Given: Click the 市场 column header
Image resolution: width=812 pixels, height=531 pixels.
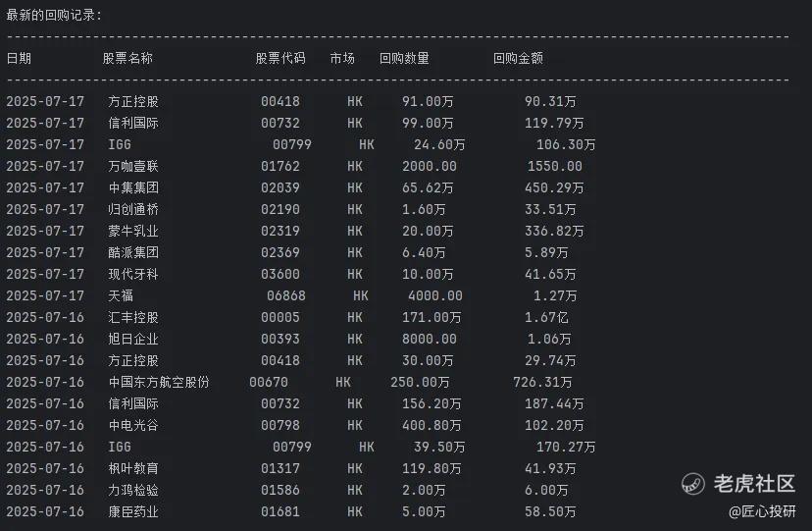Looking at the screenshot, I should 342,58.
